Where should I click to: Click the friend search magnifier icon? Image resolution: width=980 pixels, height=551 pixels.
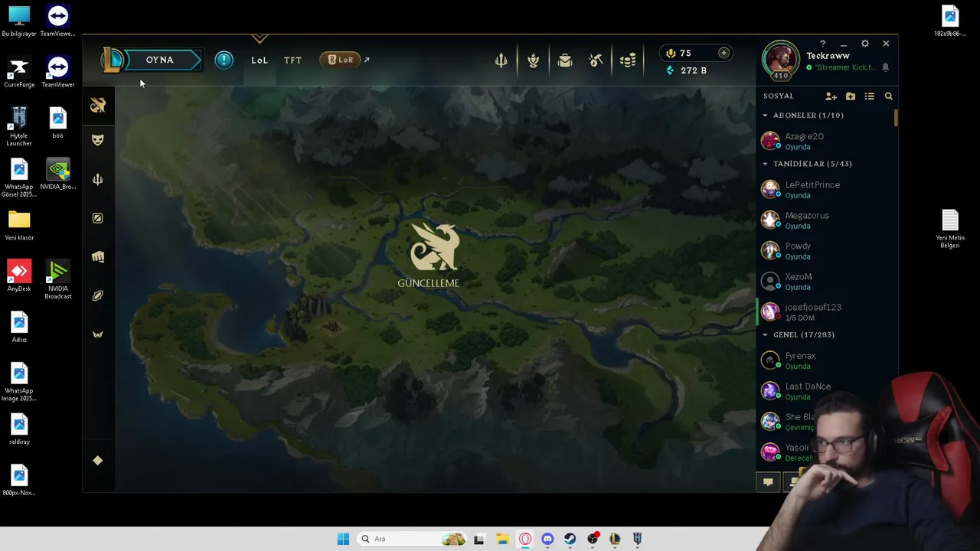[x=888, y=96]
